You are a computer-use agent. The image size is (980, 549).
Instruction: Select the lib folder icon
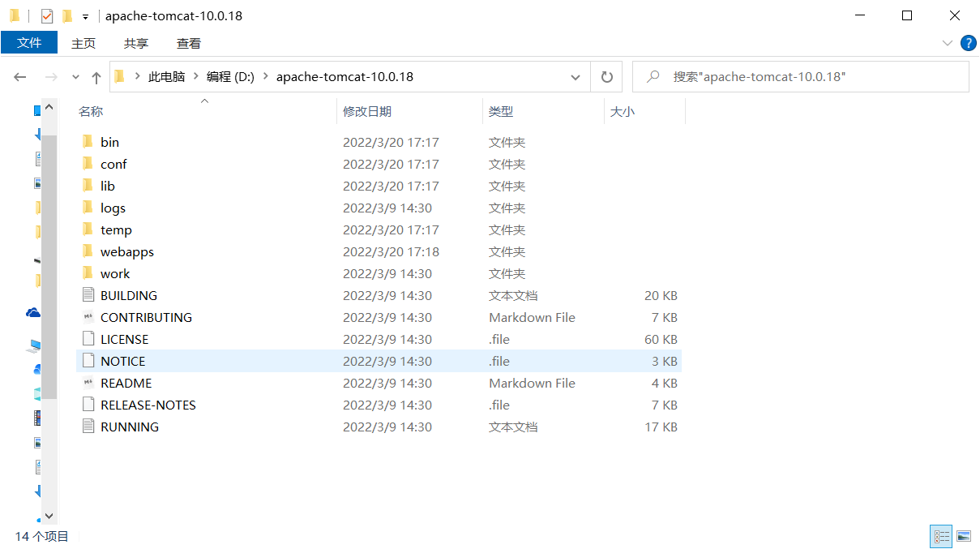pyautogui.click(x=88, y=185)
